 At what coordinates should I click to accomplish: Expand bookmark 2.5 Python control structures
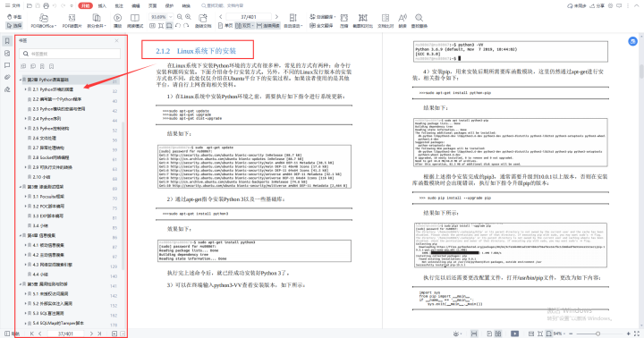[25, 129]
